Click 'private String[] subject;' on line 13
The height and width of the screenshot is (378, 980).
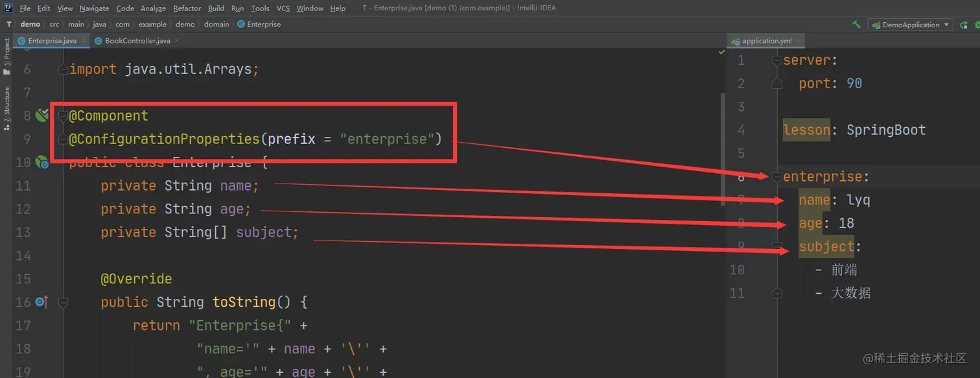[200, 233]
